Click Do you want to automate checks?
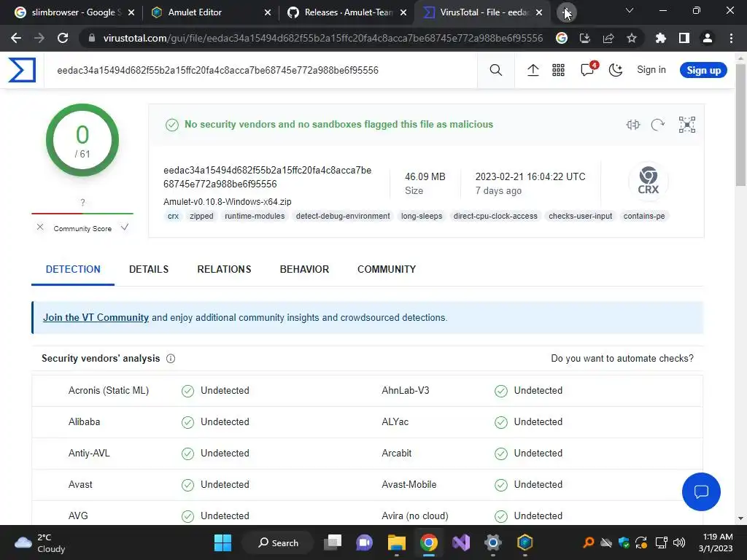747x560 pixels. 622,358
